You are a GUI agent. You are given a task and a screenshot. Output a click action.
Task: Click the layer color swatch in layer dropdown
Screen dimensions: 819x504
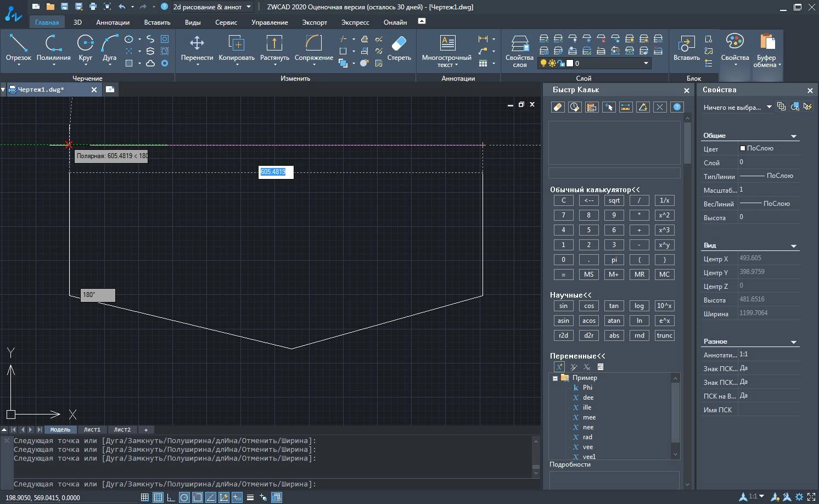coord(570,63)
